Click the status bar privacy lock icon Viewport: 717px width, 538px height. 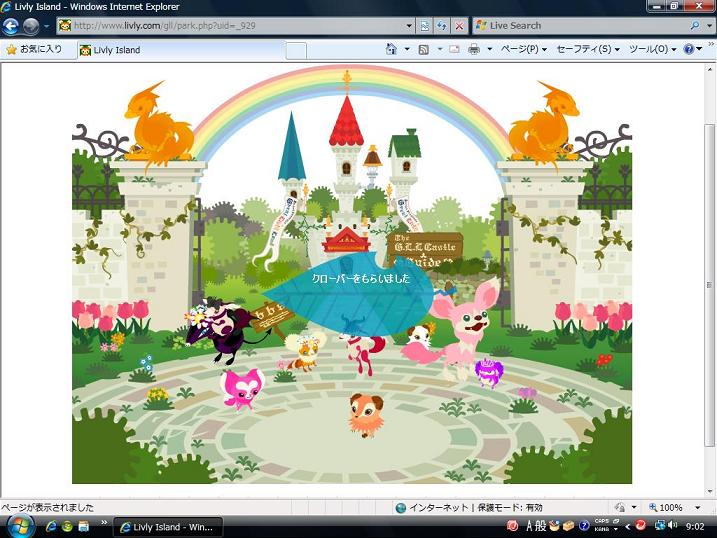tap(620, 507)
